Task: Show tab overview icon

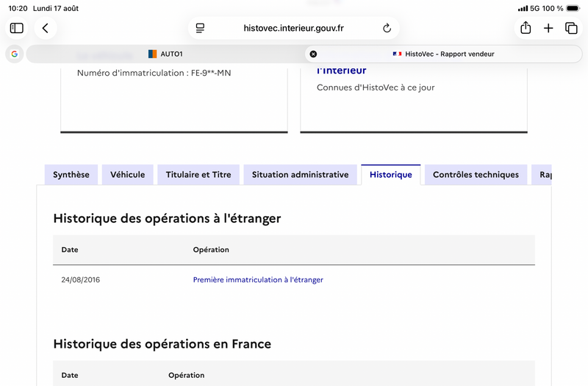Action: point(571,28)
